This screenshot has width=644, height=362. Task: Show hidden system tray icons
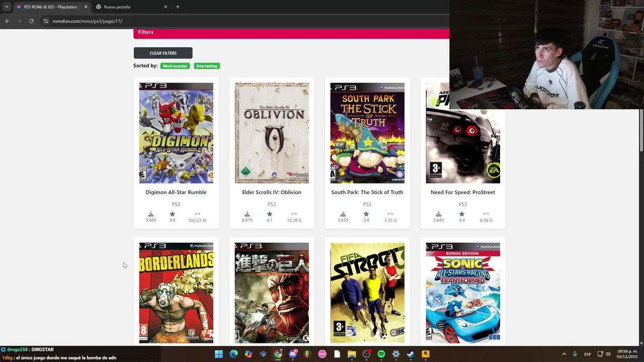[563, 354]
